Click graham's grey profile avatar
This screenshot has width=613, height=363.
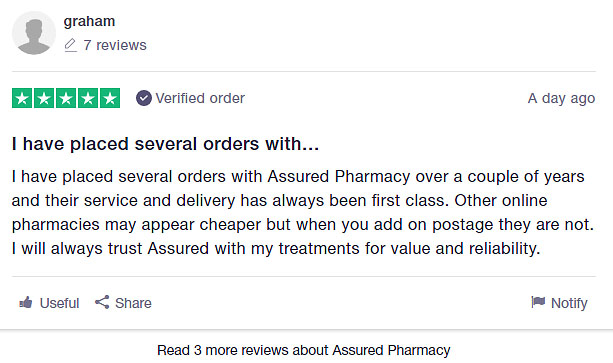point(34,33)
